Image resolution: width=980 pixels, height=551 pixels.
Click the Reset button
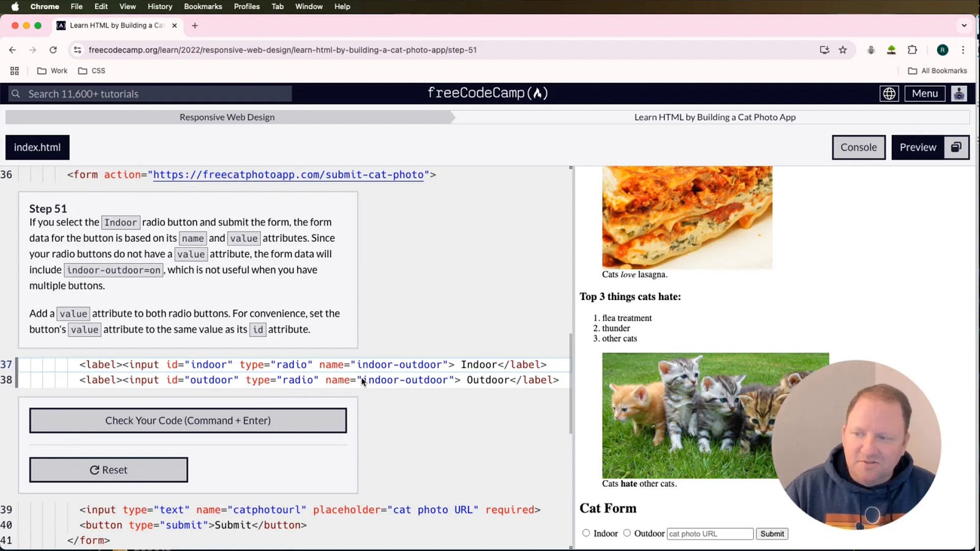pyautogui.click(x=108, y=470)
